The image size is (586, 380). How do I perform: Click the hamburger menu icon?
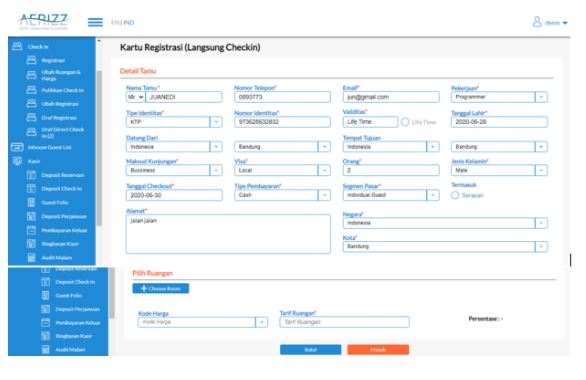95,22
